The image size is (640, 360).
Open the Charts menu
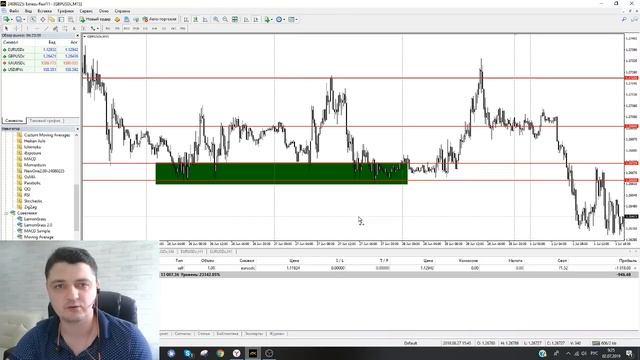point(65,11)
